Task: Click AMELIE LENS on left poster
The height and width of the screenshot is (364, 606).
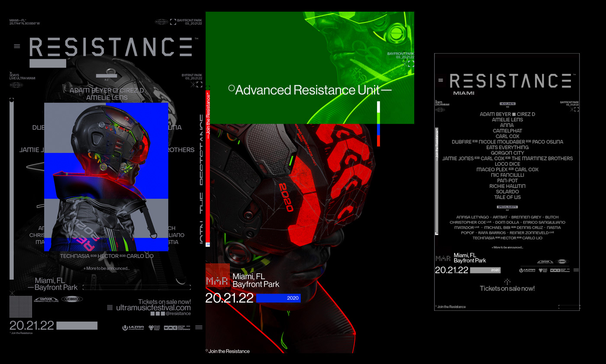Action: [x=107, y=98]
